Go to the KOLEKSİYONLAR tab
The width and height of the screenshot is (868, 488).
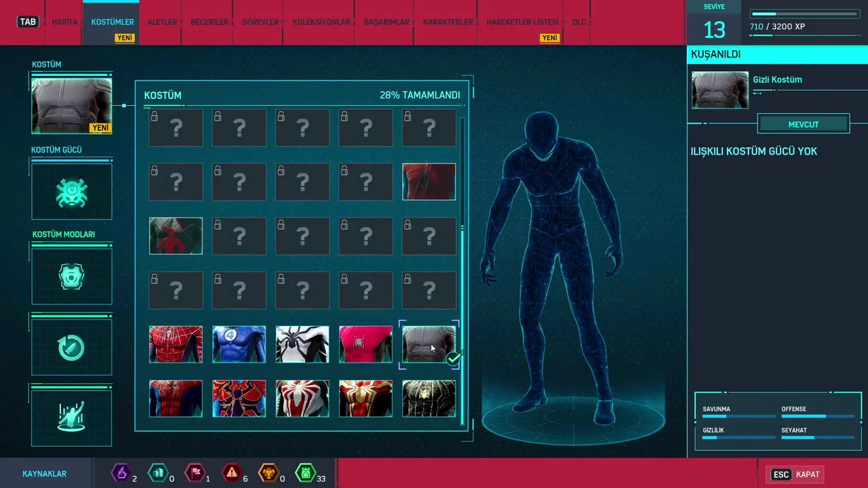[321, 22]
